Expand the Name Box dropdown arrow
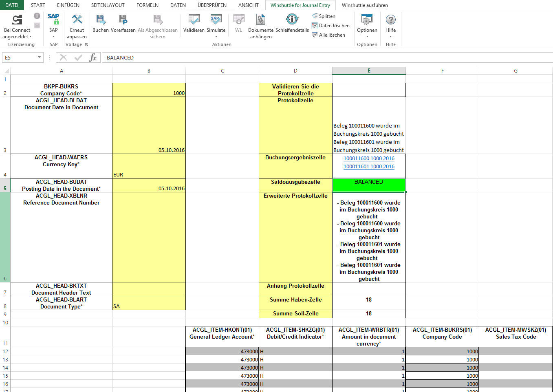Screen dimensions: 553x392 [x=40, y=57]
